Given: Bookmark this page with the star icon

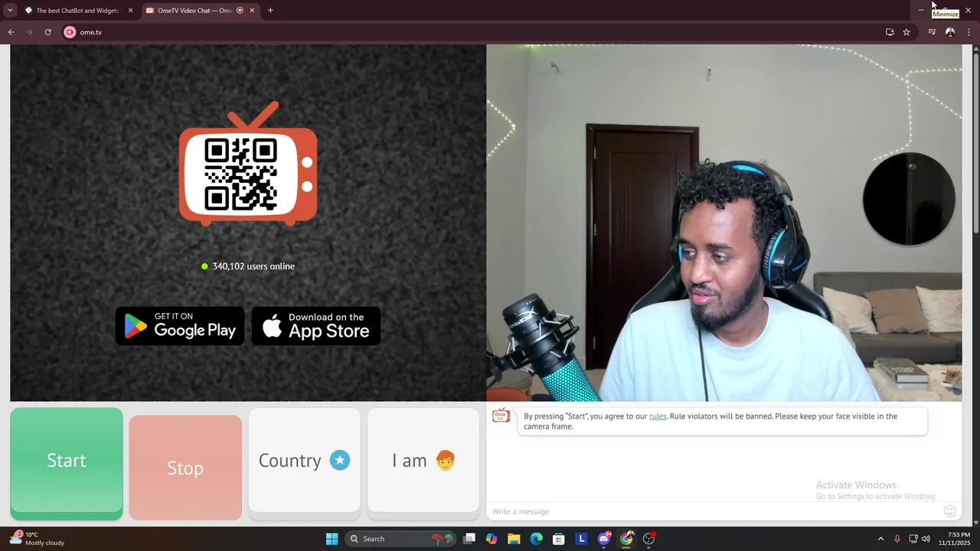Looking at the screenshot, I should tap(906, 32).
